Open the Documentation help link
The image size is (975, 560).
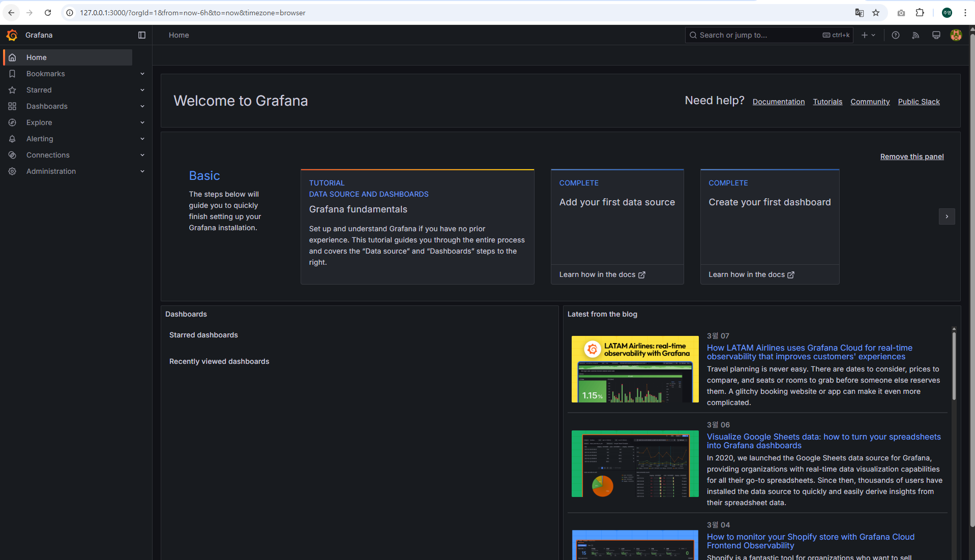779,102
